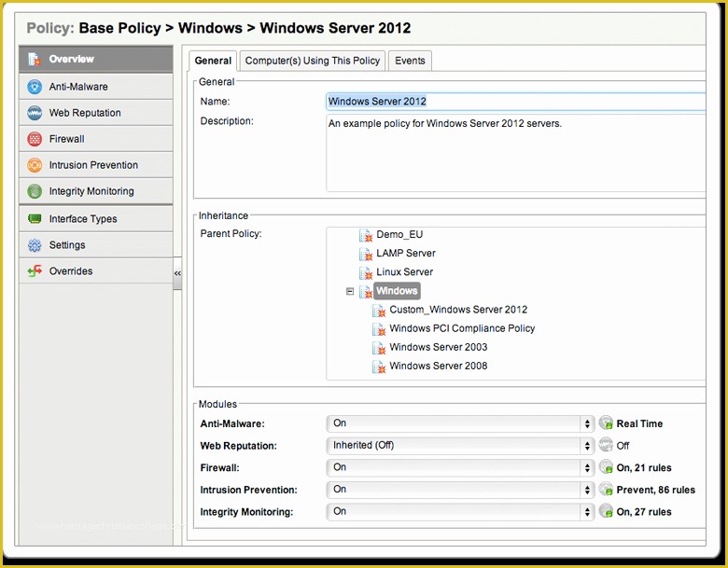Open the Anti-Malware module dropdown
Image resolution: width=728 pixels, height=568 pixels.
pos(460,423)
